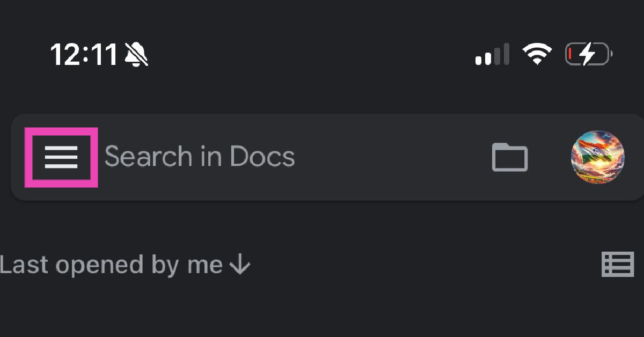The width and height of the screenshot is (644, 337).
Task: Open the account profile avatar
Action: tap(598, 157)
